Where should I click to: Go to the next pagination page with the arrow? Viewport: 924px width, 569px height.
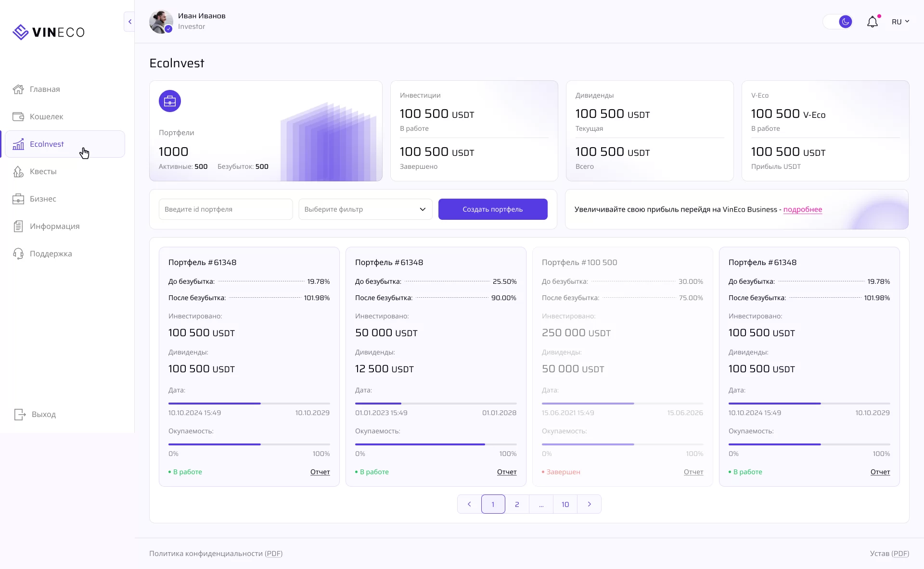tap(589, 504)
